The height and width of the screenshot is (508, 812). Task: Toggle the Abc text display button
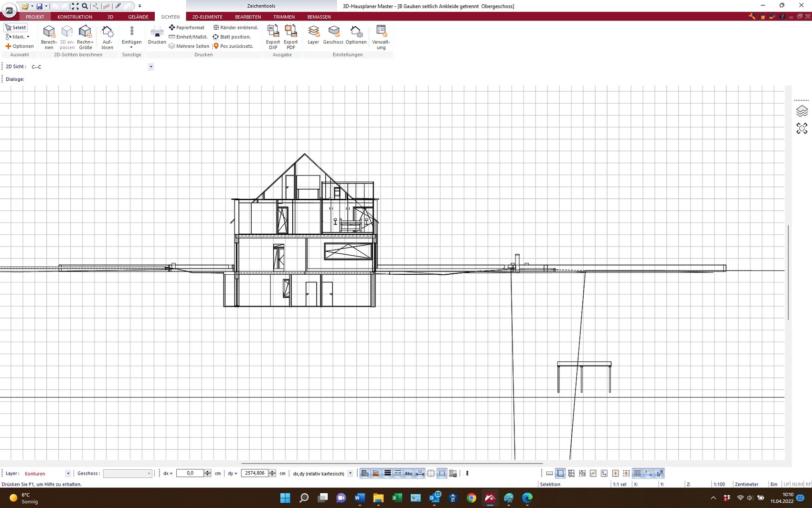click(408, 473)
